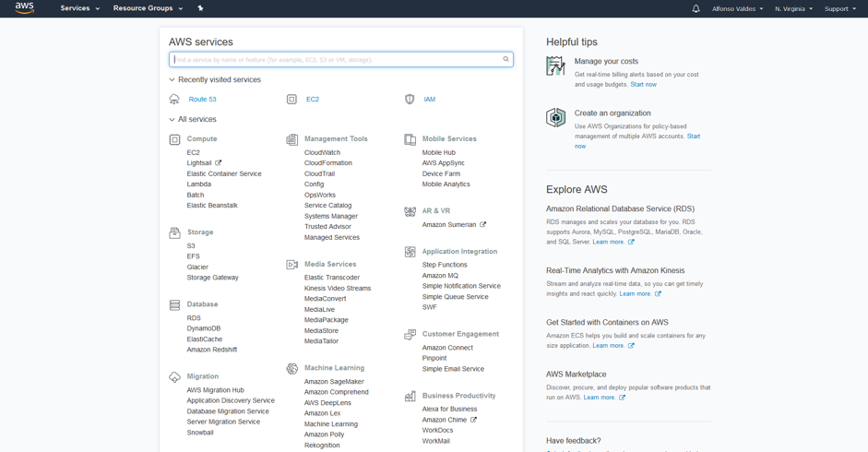Screen dimensions: 868x452
Task: Open the Support menu
Action: pos(839,8)
